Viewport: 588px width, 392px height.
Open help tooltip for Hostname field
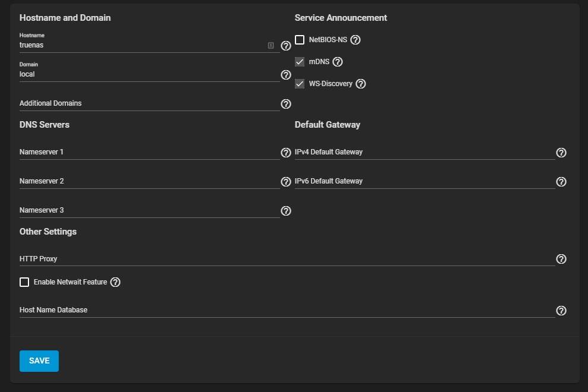(x=286, y=46)
